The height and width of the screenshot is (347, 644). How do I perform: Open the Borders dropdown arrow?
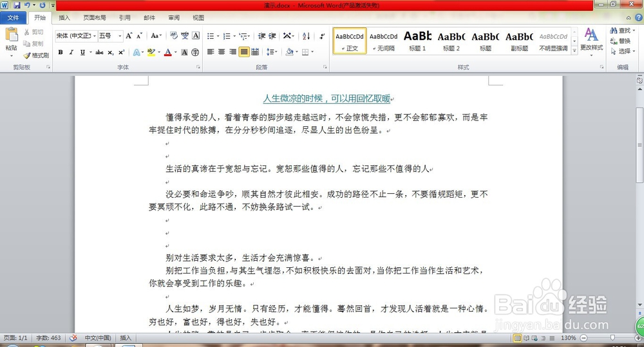click(312, 52)
